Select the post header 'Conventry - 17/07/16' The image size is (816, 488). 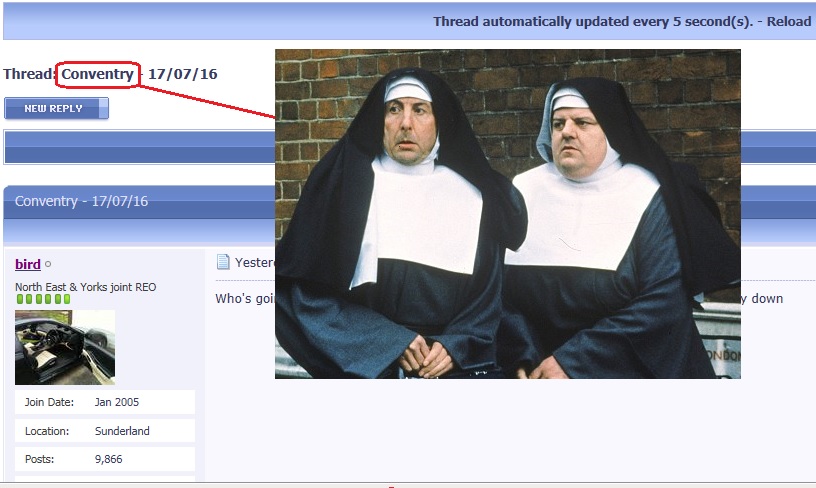[x=81, y=201]
